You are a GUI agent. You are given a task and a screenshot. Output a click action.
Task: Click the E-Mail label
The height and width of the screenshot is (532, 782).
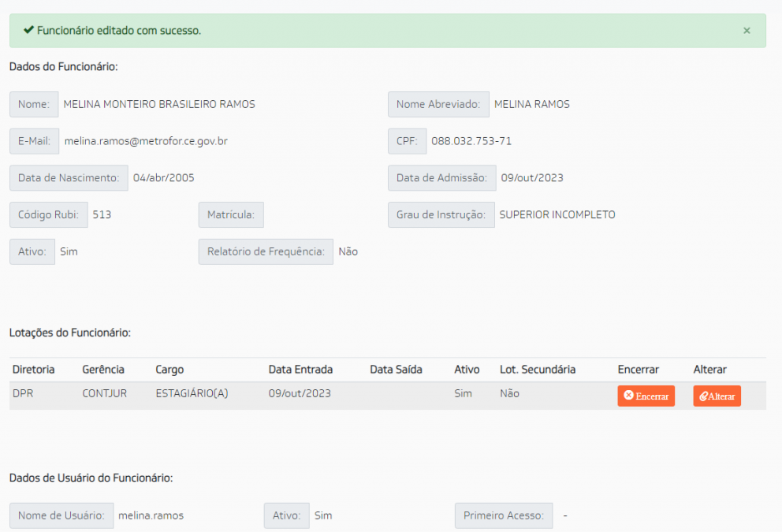click(34, 141)
